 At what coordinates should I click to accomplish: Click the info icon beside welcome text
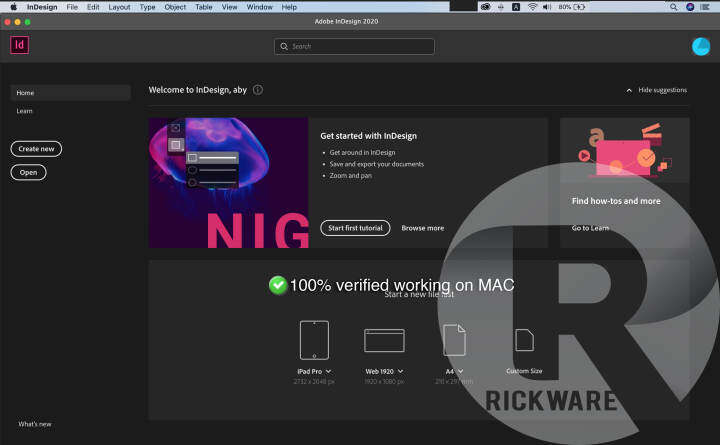point(258,90)
